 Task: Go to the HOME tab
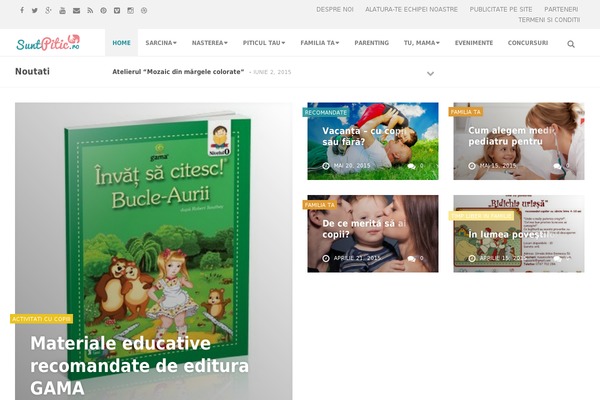(x=121, y=43)
